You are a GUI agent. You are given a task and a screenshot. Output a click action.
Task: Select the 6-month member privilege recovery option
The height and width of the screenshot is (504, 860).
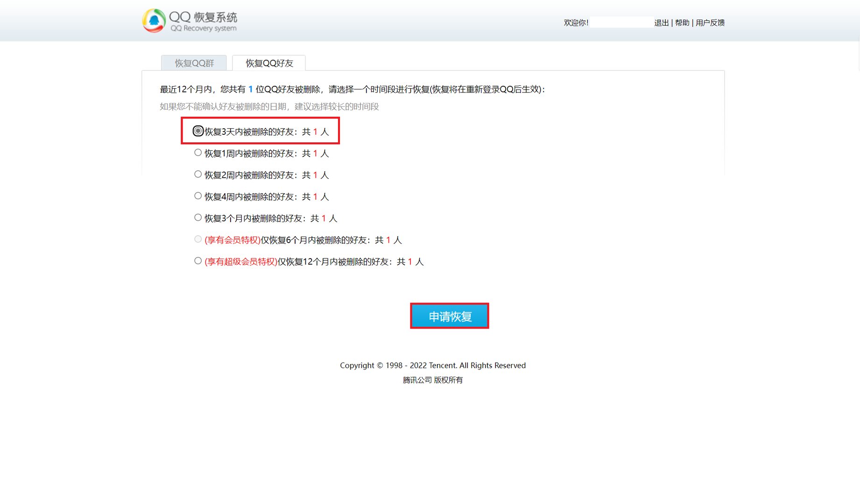(x=197, y=239)
